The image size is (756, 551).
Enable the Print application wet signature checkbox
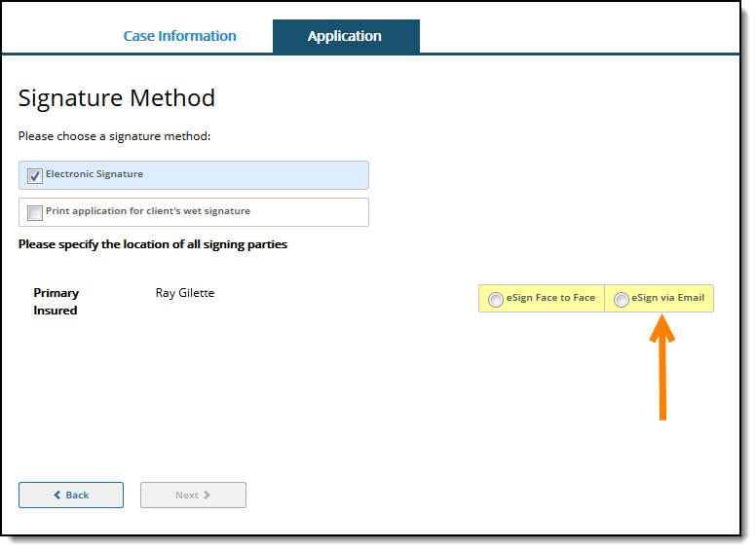[35, 213]
